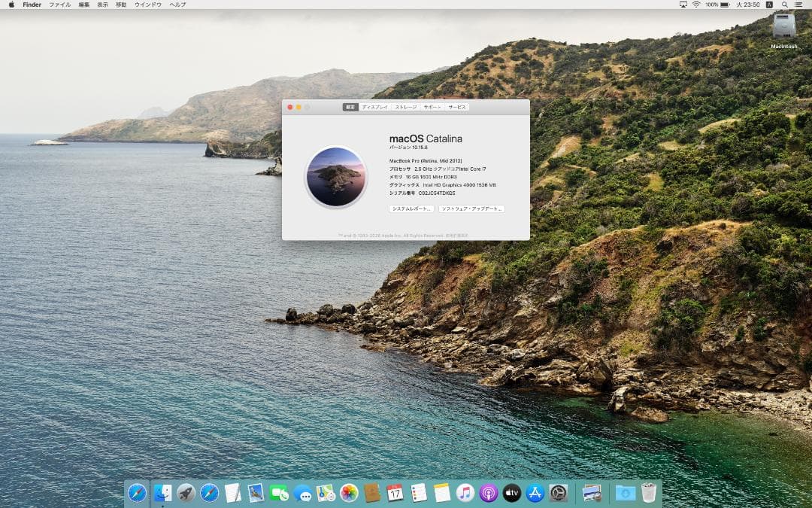Screen dimensions: 812x508
Task: Switch to the ディスプレイ tab
Action: pos(374,108)
